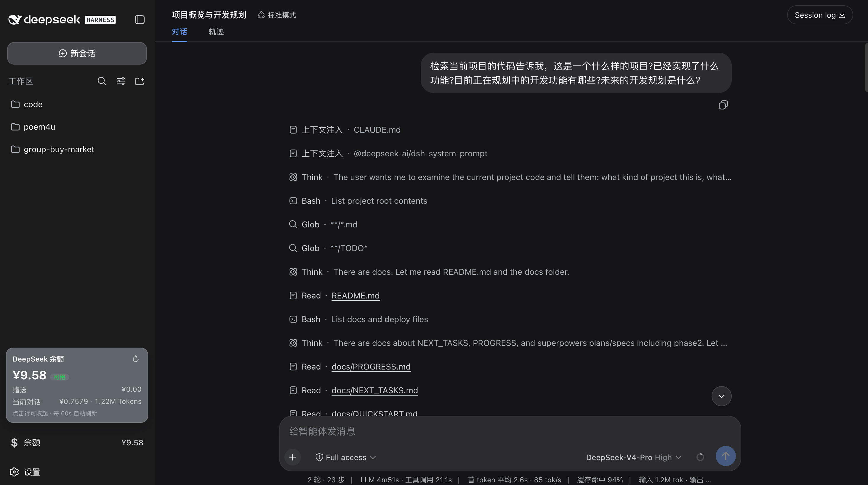This screenshot has width=868, height=485.
Task: Click the loading spinner icon near send
Action: tap(700, 457)
